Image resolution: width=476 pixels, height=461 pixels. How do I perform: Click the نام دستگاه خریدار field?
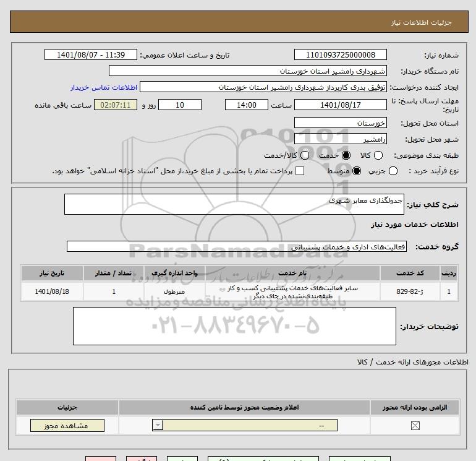[248, 71]
